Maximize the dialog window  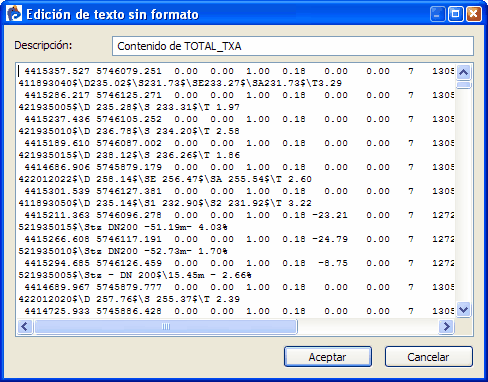point(456,14)
